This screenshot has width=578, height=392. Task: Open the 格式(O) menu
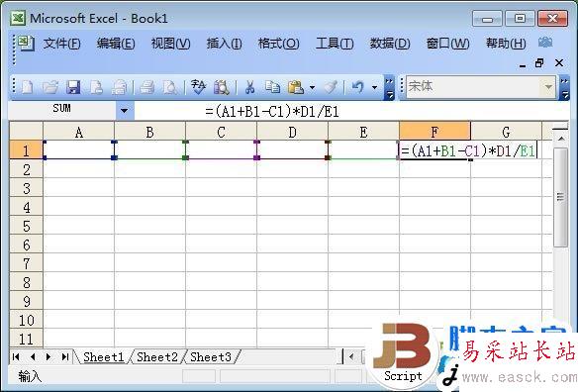[x=279, y=44]
